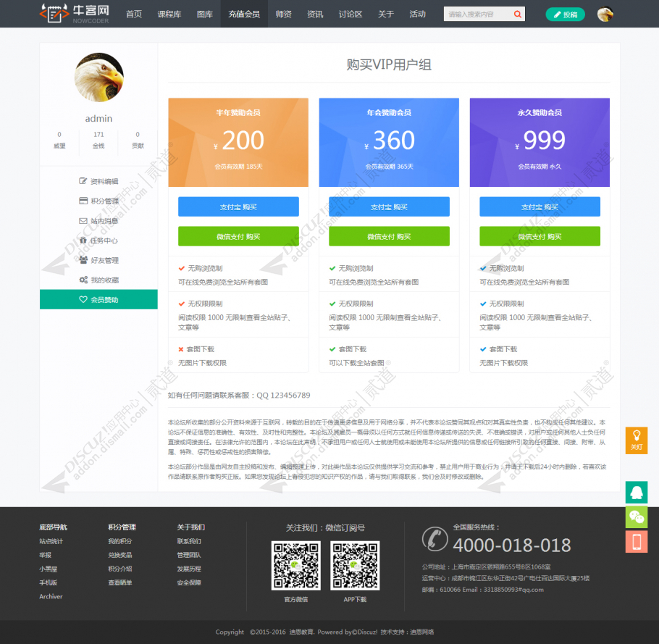Open the mobile phone floating icon

coord(637,542)
